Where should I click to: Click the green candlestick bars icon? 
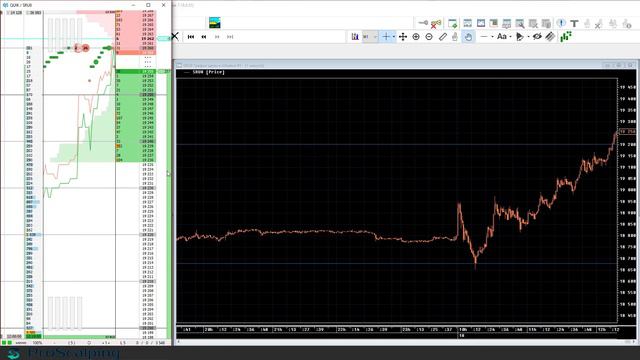pyautogui.click(x=566, y=37)
